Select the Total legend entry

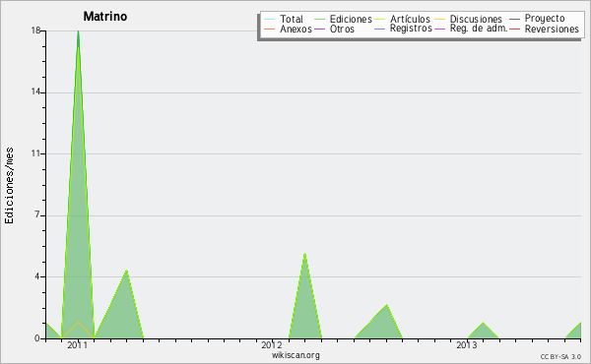(x=292, y=19)
